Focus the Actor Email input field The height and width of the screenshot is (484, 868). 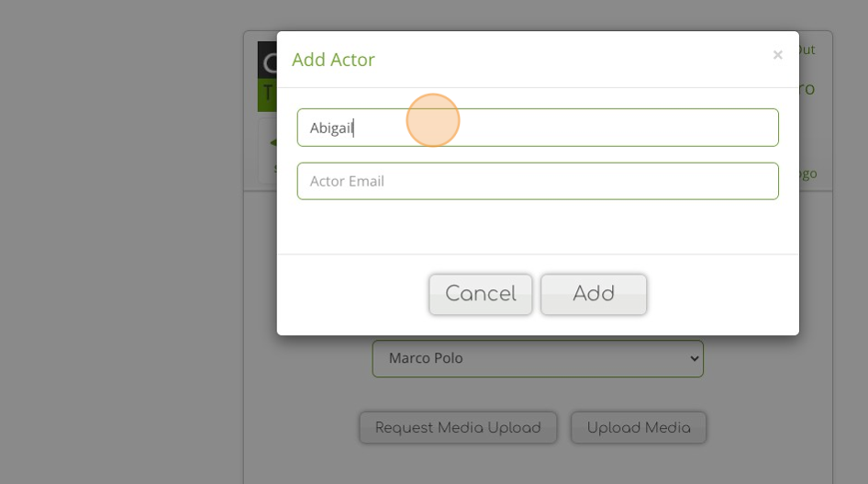click(x=538, y=181)
